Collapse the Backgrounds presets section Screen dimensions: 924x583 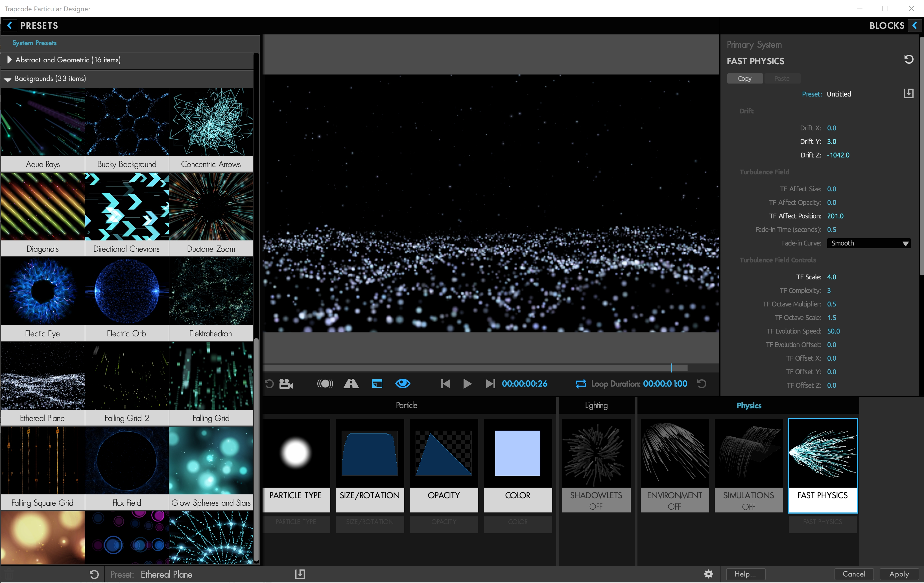[x=8, y=79]
